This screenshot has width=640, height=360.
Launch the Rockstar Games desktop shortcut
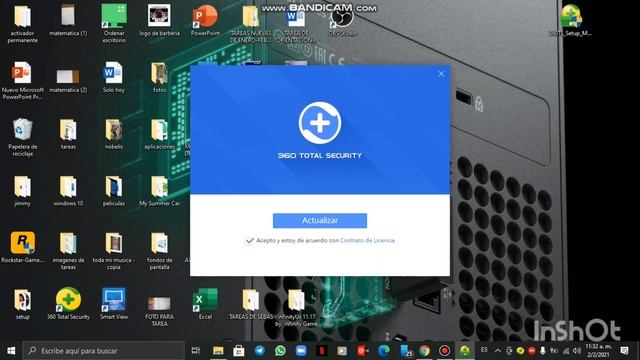[x=22, y=247]
